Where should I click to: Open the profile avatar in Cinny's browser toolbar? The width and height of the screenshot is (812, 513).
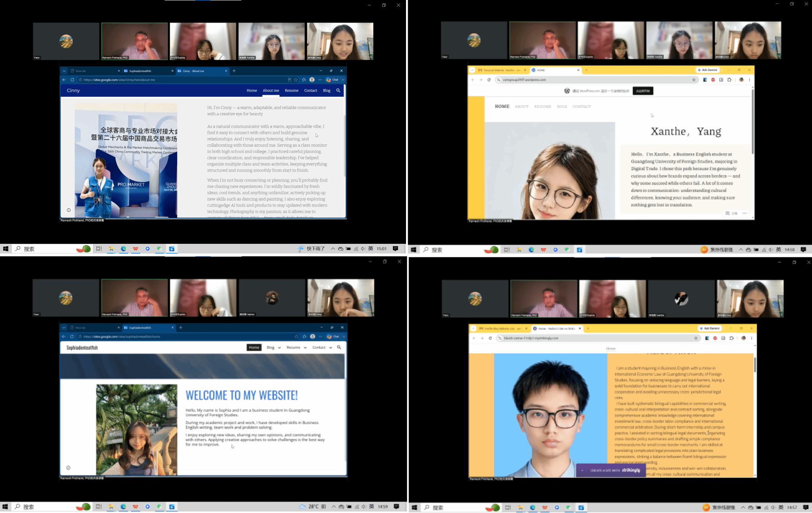tap(312, 80)
